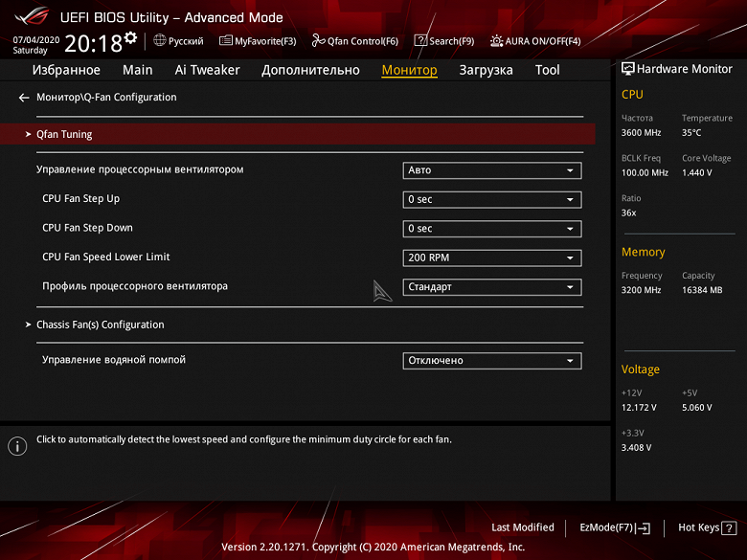Click the Hot Keys question mark icon
This screenshot has height=560, width=747.
(729, 528)
